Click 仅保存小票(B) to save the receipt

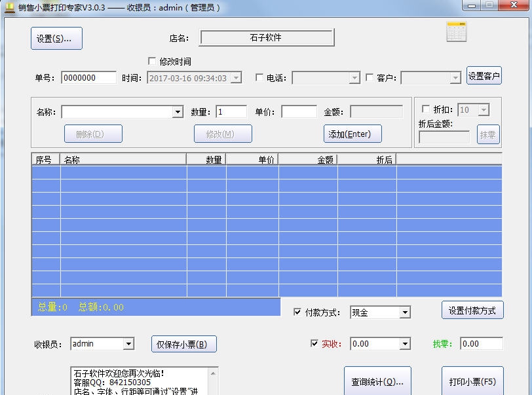point(184,343)
